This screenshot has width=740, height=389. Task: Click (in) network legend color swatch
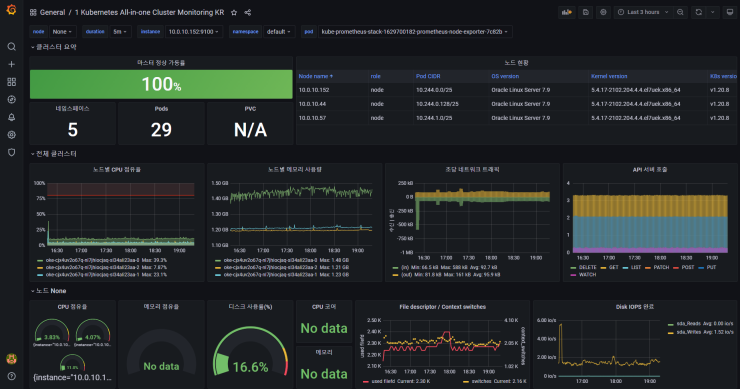[x=395, y=268]
